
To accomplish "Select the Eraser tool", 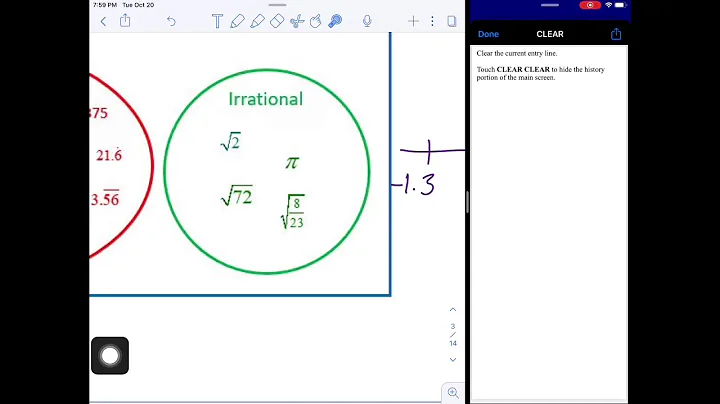I will click(277, 21).
